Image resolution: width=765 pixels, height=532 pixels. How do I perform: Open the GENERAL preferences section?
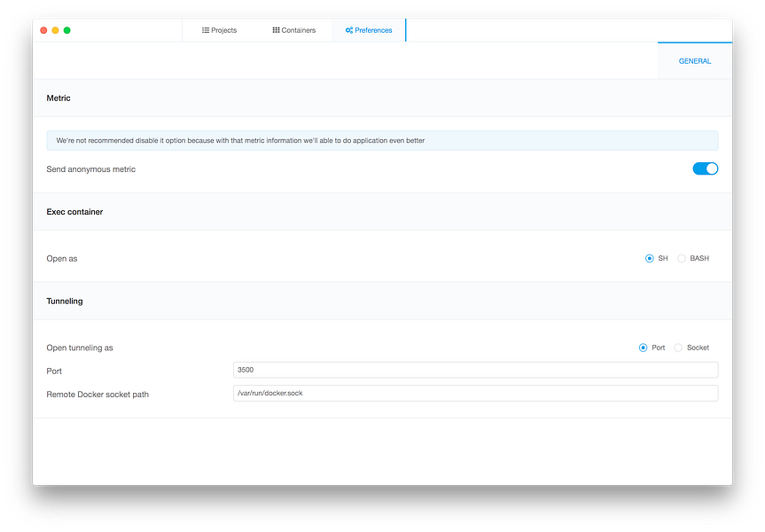695,61
